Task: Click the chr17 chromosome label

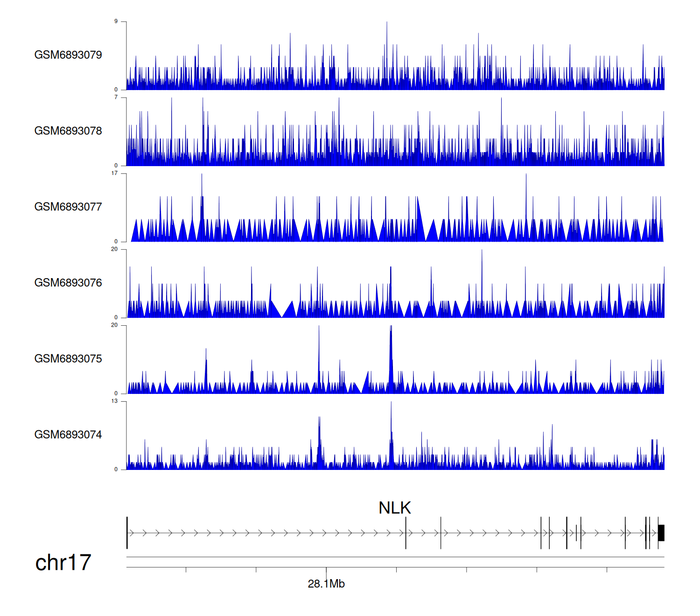Action: point(63,563)
